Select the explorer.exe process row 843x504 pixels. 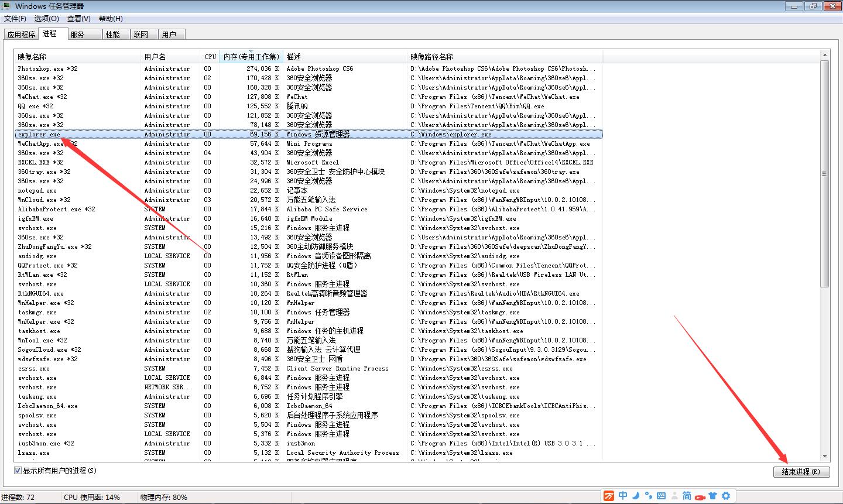point(309,134)
